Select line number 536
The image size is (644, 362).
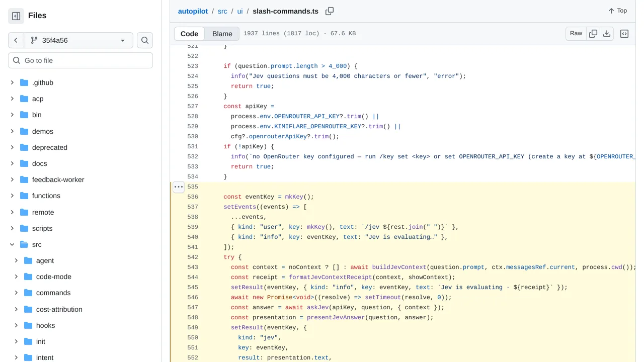pyautogui.click(x=193, y=197)
